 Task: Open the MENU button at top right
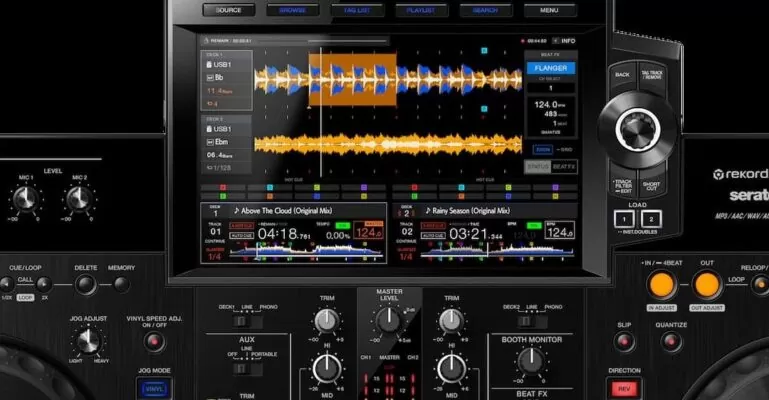coord(548,10)
